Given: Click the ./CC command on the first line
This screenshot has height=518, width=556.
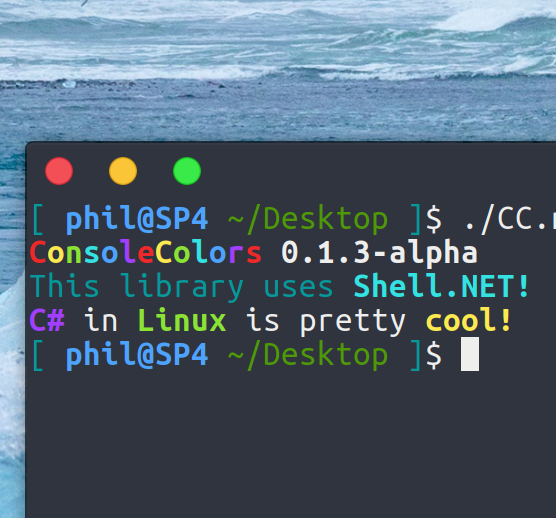Looking at the screenshot, I should point(510,220).
